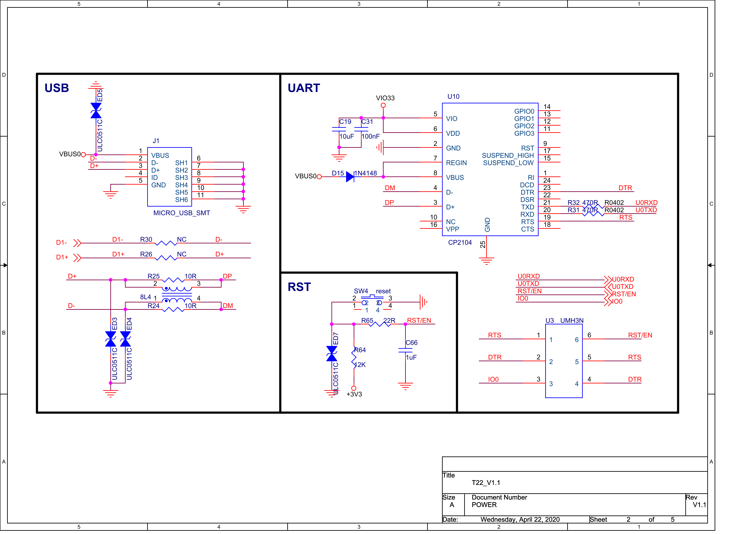Click the date Wednesday, April 22, 2020
This screenshot has width=756, height=534.
[520, 520]
